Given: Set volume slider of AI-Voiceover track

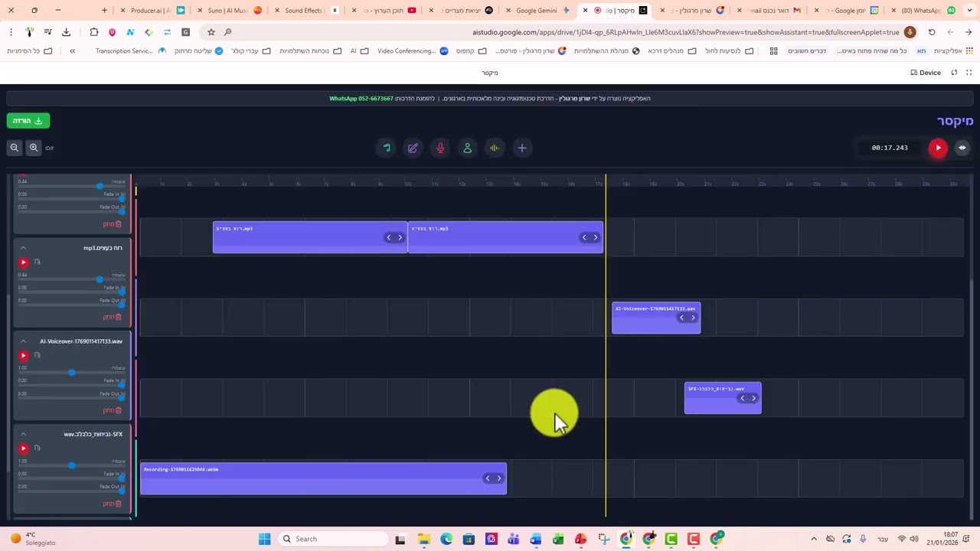Looking at the screenshot, I should [x=71, y=373].
